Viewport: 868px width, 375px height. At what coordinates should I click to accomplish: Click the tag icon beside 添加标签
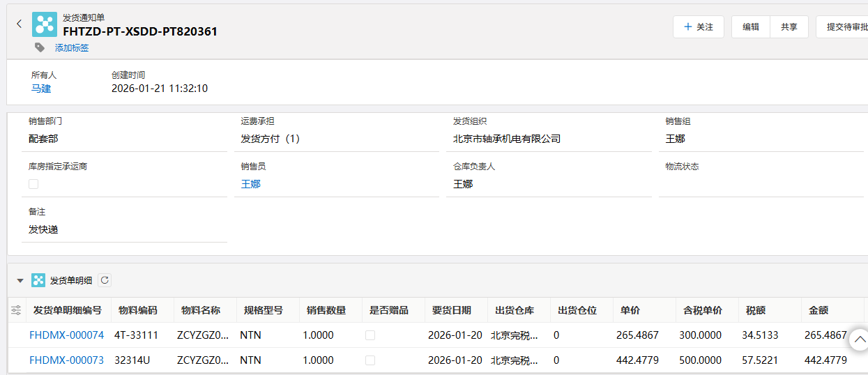pyautogui.click(x=40, y=47)
